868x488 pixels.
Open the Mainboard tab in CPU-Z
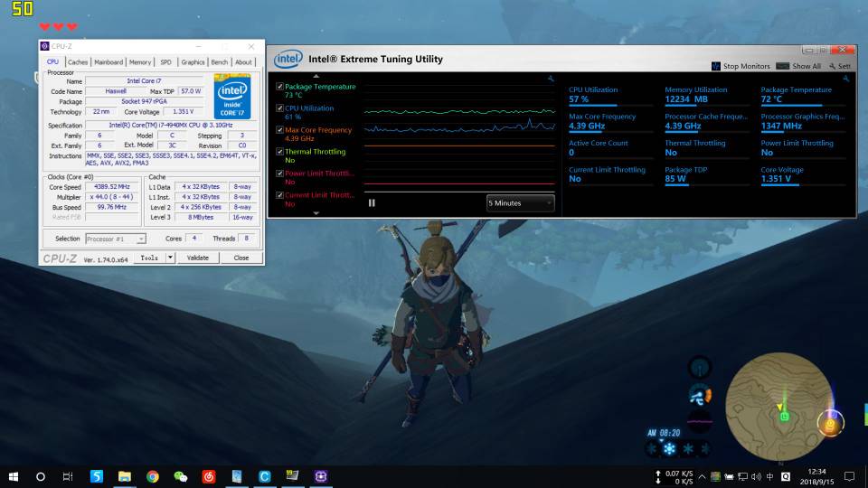108,62
